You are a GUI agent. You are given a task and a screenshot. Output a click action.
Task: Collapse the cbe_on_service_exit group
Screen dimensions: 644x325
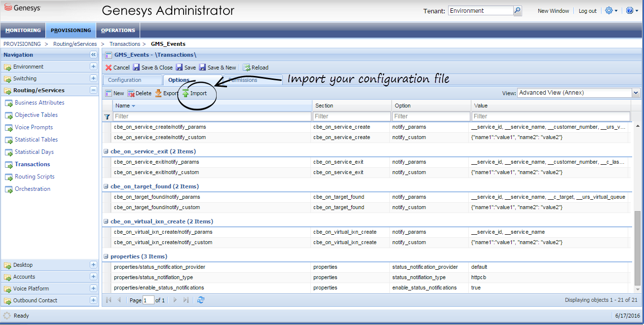click(x=106, y=152)
